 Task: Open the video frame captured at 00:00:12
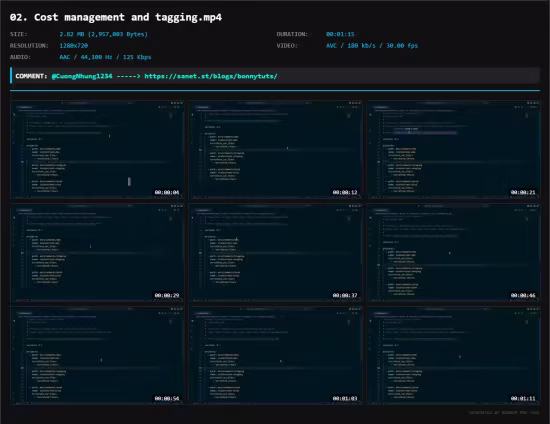pyautogui.click(x=275, y=150)
